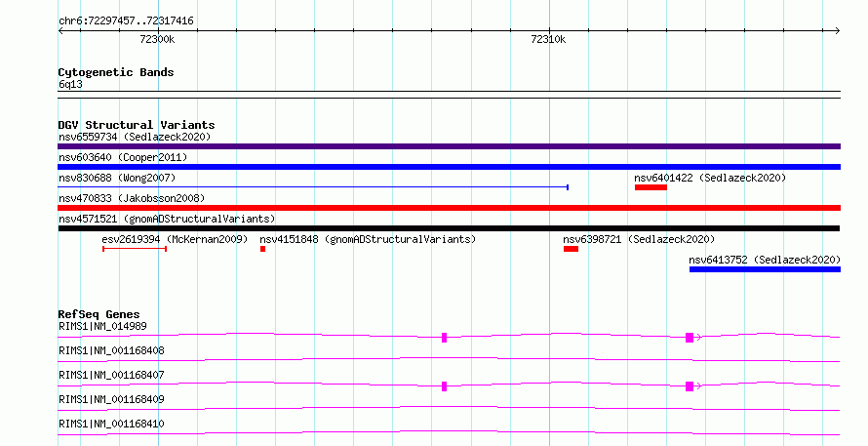This screenshot has height=446, width=868.
Task: Select the 6q13 cytogenetic band label
Action: (x=70, y=84)
